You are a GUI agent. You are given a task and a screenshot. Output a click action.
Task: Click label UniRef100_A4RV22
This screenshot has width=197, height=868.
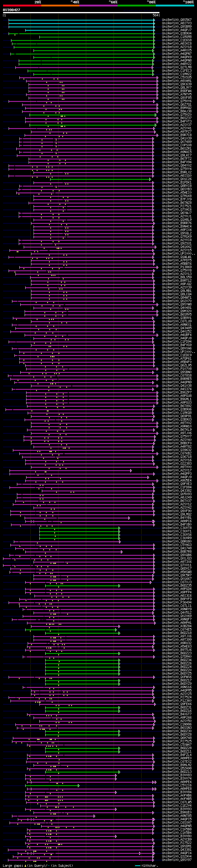click(177, 64)
